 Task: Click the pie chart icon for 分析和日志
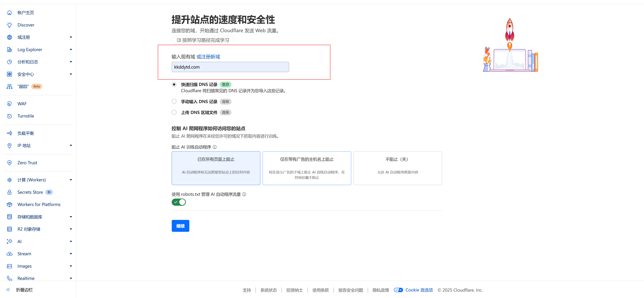(10, 62)
